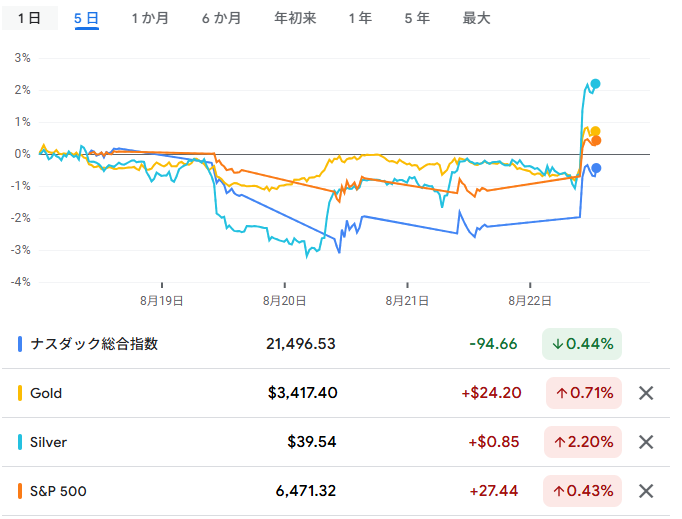Select the 5日 time range tab

(x=87, y=18)
